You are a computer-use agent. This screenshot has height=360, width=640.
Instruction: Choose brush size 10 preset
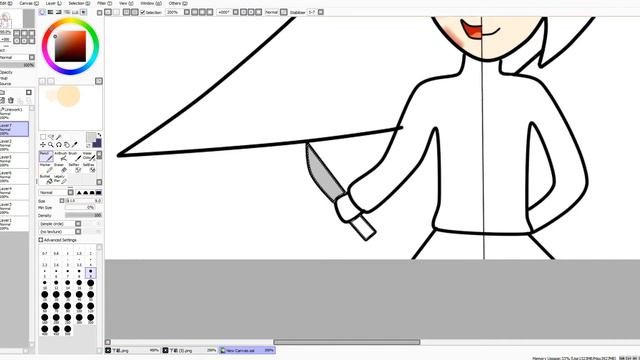coord(44,284)
